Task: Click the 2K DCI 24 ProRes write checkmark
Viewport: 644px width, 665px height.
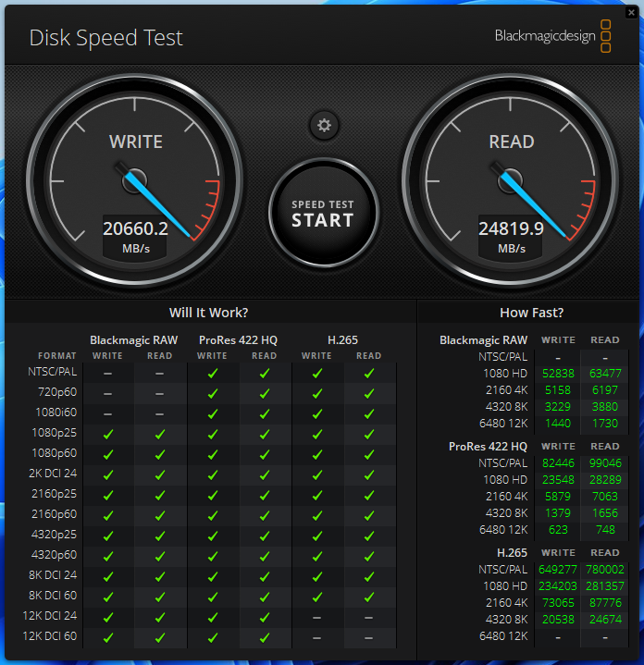Action: (213, 475)
